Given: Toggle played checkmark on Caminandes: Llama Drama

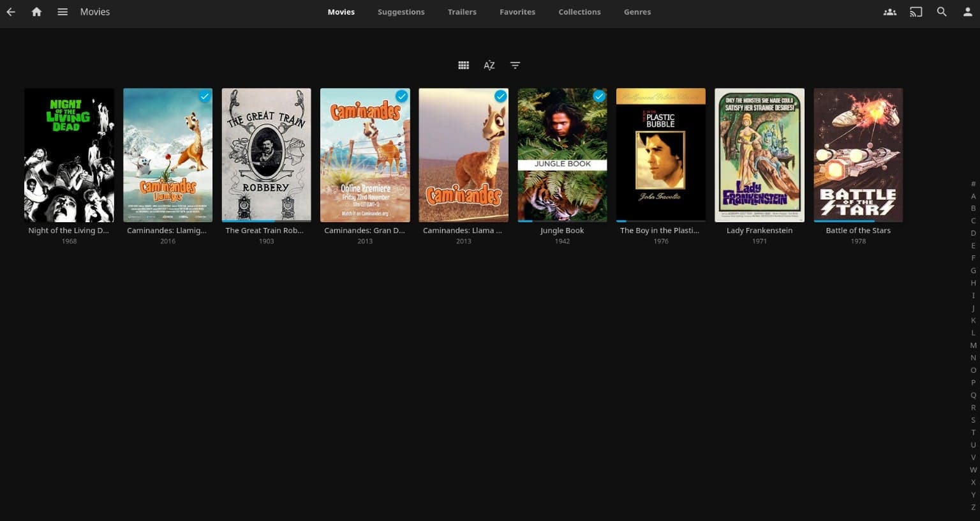Looking at the screenshot, I should click(500, 96).
